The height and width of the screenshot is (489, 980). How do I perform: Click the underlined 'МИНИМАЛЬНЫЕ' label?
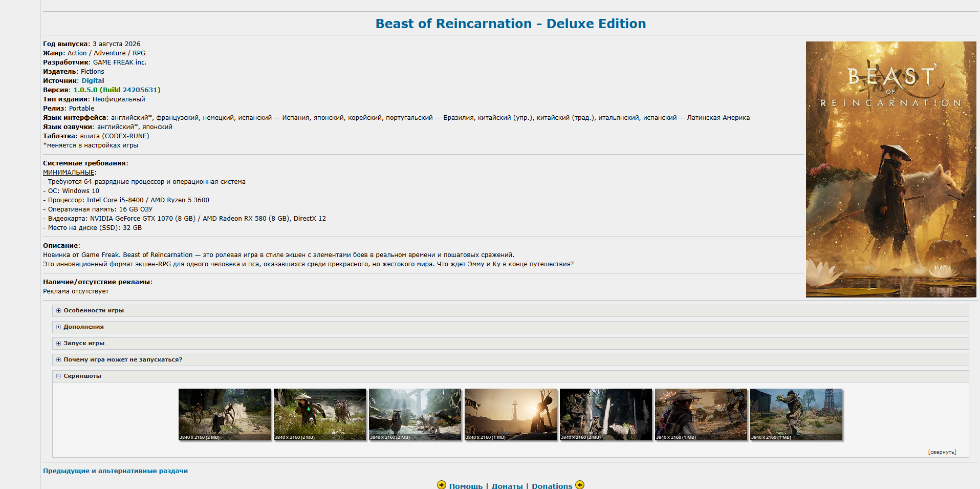(x=69, y=173)
